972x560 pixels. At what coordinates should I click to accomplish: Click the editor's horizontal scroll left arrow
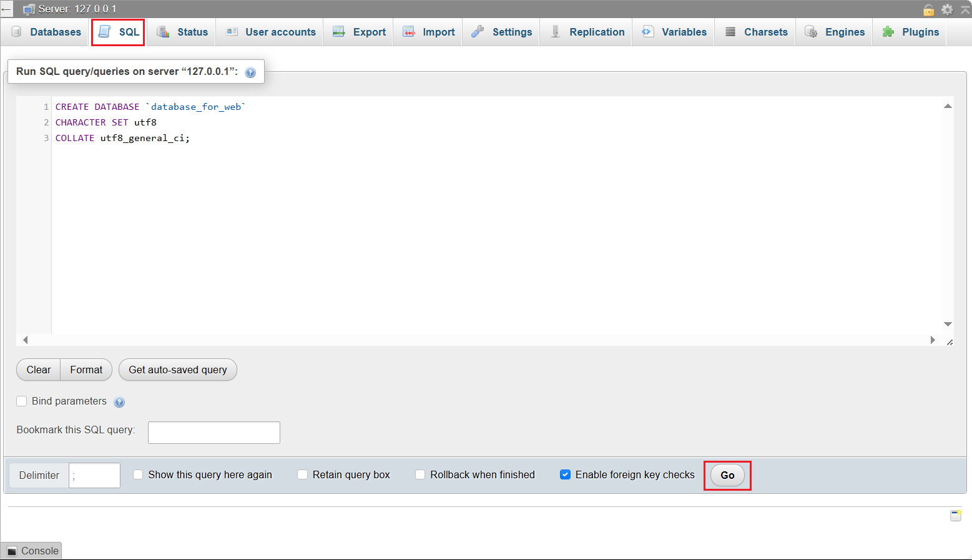pos(26,340)
